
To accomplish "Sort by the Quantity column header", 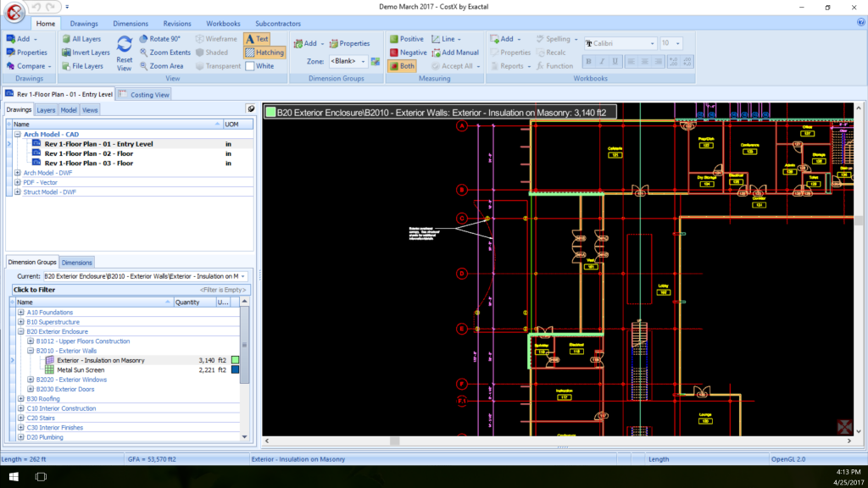I will pyautogui.click(x=194, y=302).
